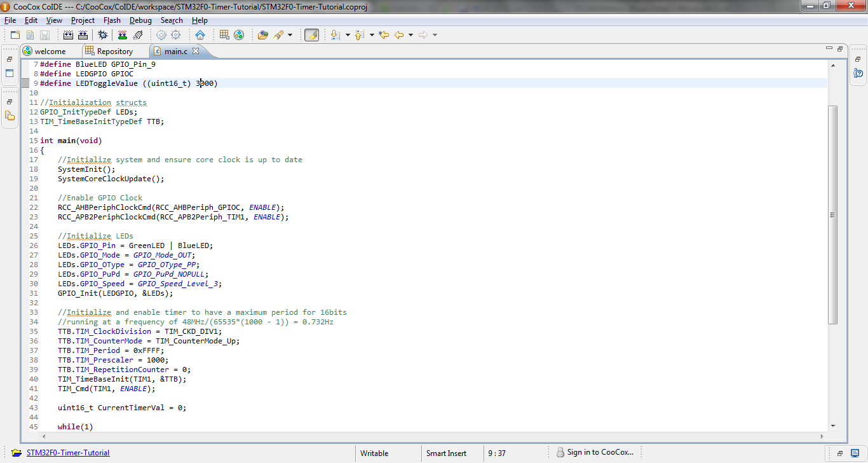This screenshot has width=868, height=463.
Task: Open the Back navigation history dropdown
Action: point(410,35)
